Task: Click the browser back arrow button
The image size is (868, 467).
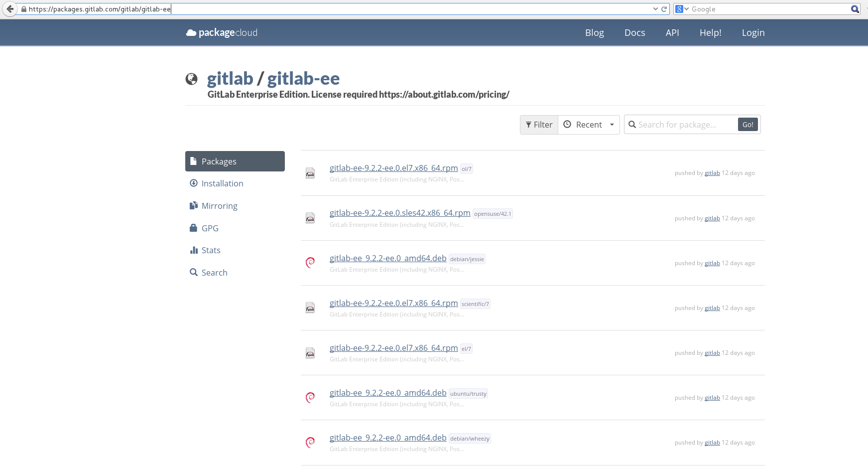Action: tap(9, 9)
